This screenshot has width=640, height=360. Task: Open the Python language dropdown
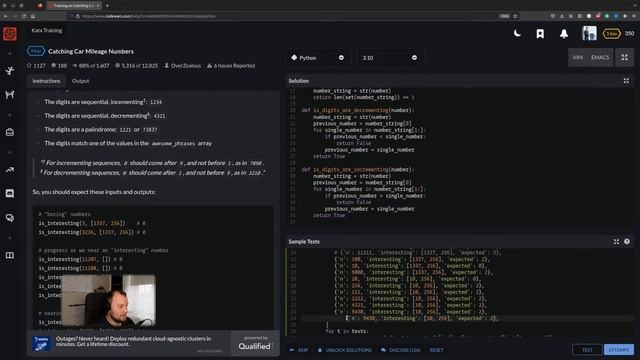[x=318, y=58]
